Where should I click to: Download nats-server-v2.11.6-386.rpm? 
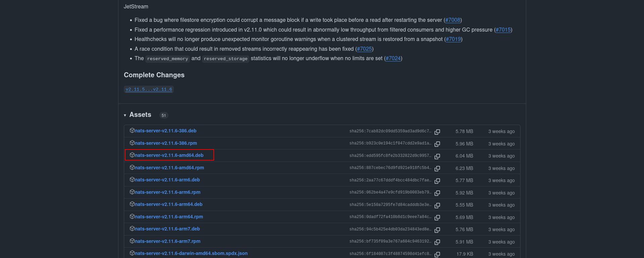click(x=166, y=143)
